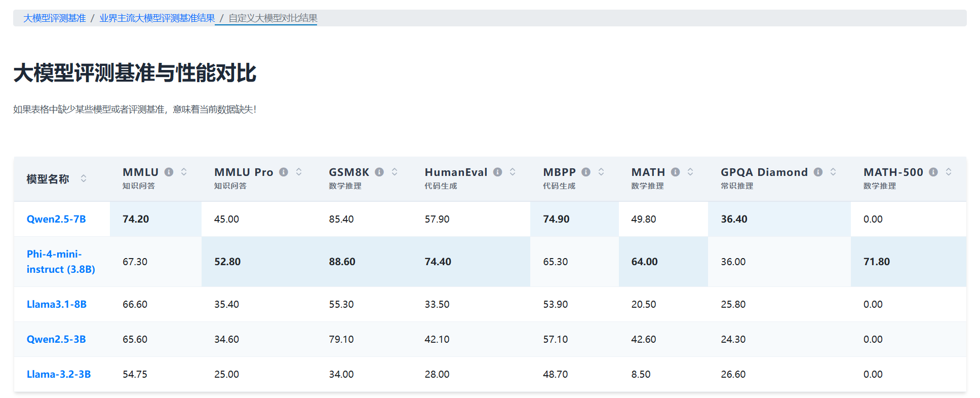Click info icon beside MATH column

tap(675, 172)
